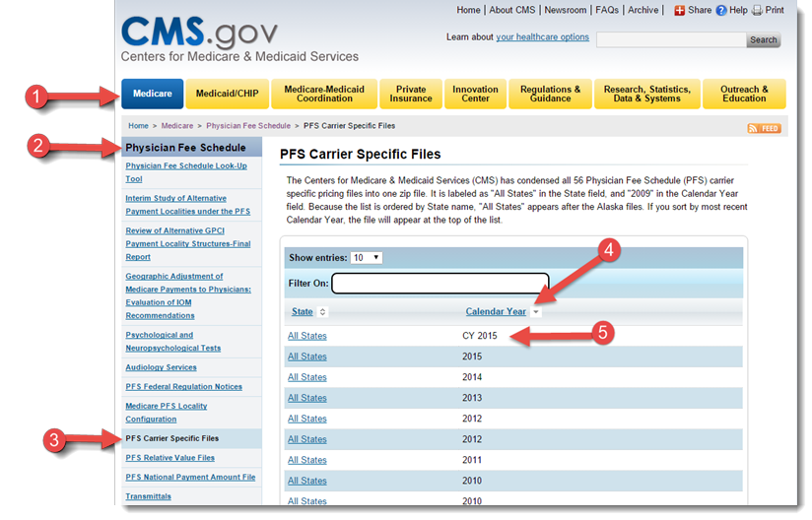Click the Help link text
Image resolution: width=812 pixels, height=520 pixels.
click(x=738, y=10)
